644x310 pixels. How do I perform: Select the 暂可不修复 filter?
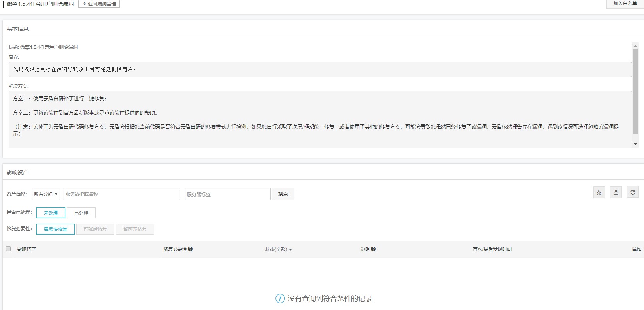click(135, 229)
